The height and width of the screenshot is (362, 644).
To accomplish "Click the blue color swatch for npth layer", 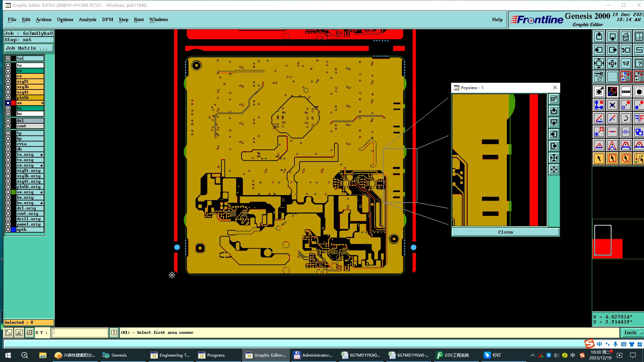I will [x=13, y=230].
